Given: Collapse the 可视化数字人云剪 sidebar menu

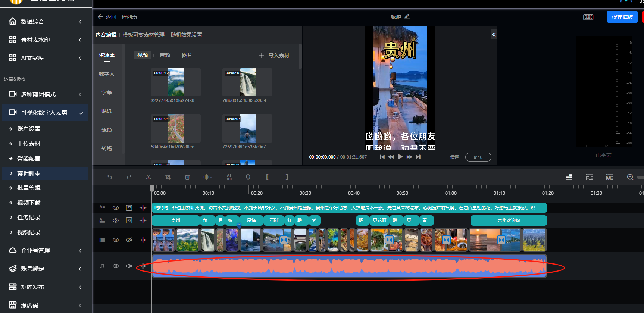Looking at the screenshot, I should coord(45,112).
